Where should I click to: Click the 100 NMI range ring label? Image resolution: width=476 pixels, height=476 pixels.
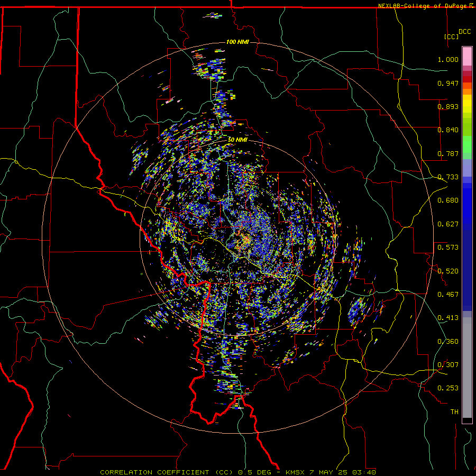pos(237,42)
